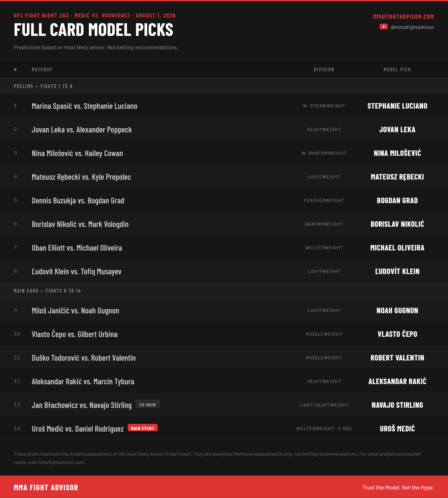448x498 pixels.
Task: Select the MODEL PICK column header
Action: 397,70
